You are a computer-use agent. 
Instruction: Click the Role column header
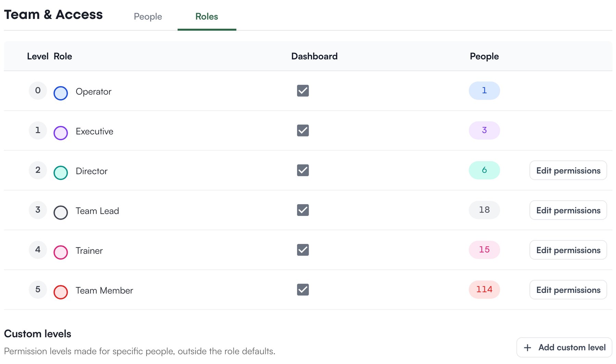tap(63, 56)
